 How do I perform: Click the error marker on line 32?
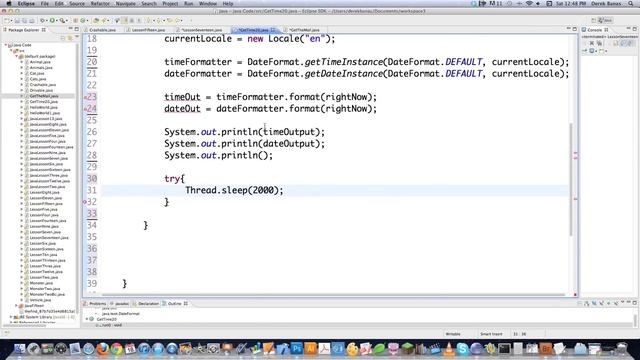tap(85, 202)
